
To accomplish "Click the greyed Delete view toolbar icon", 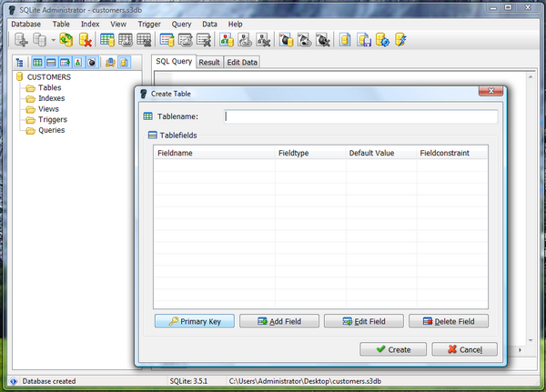I will (x=263, y=40).
